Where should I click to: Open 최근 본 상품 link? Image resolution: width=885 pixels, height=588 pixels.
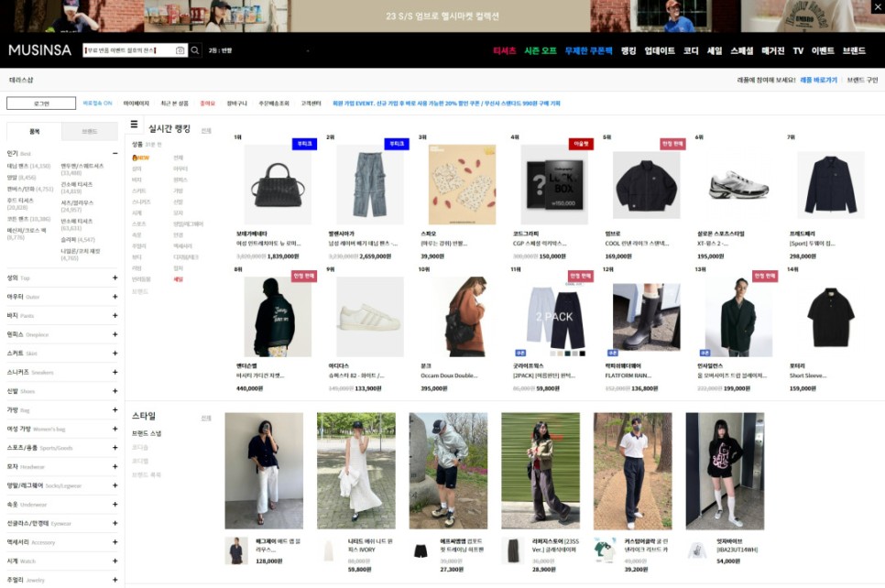[174, 103]
